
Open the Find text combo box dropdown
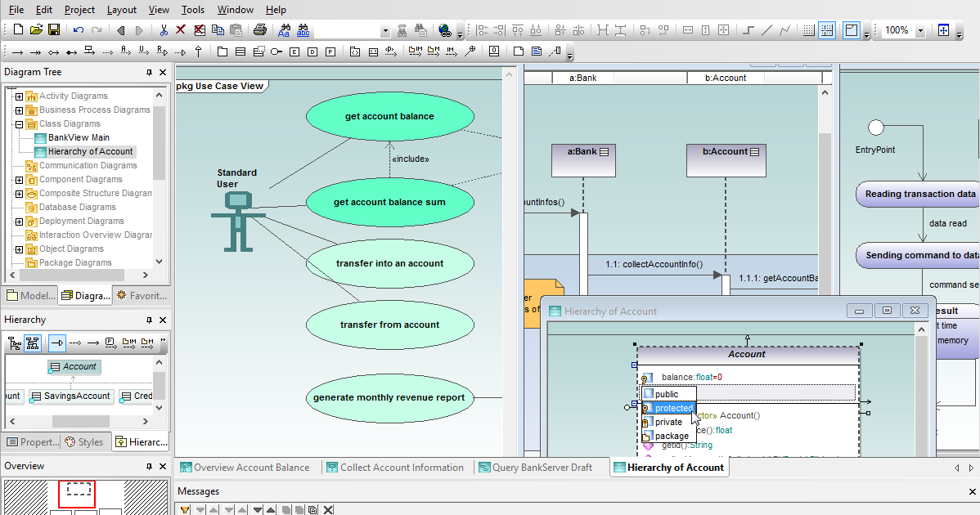(385, 30)
